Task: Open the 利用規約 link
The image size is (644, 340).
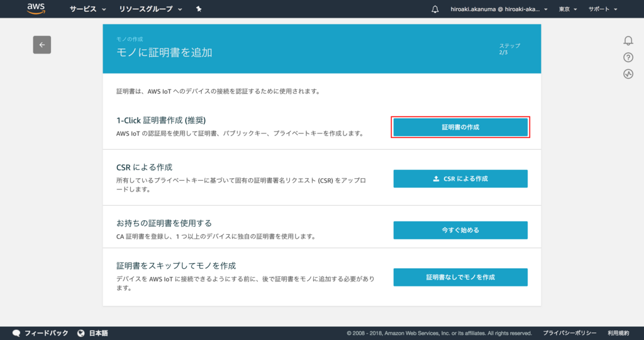Action: click(618, 333)
